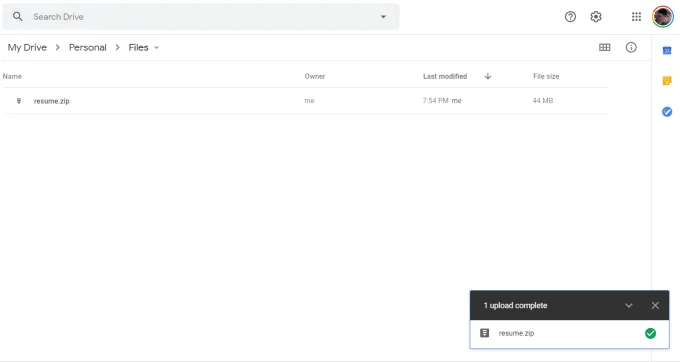The image size is (680, 362).
Task: Click the '1 upload complete' header text
Action: pos(515,306)
